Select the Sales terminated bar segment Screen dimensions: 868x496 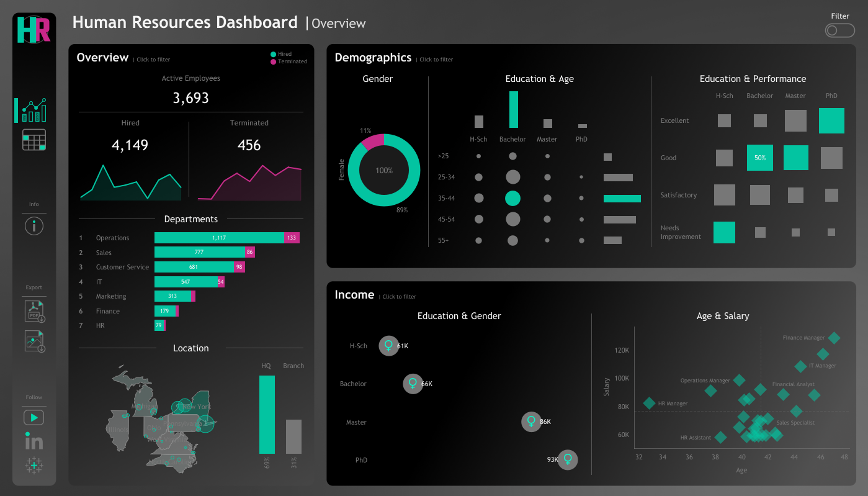[x=250, y=252]
